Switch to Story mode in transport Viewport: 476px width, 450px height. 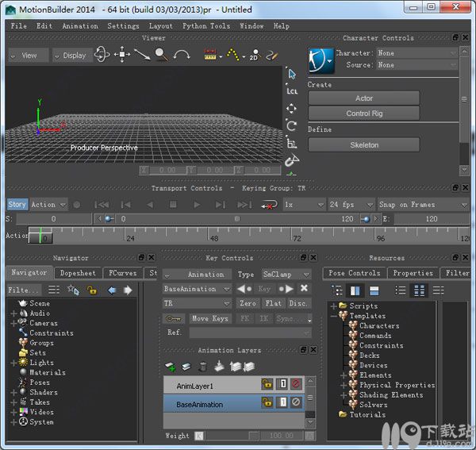click(x=17, y=204)
